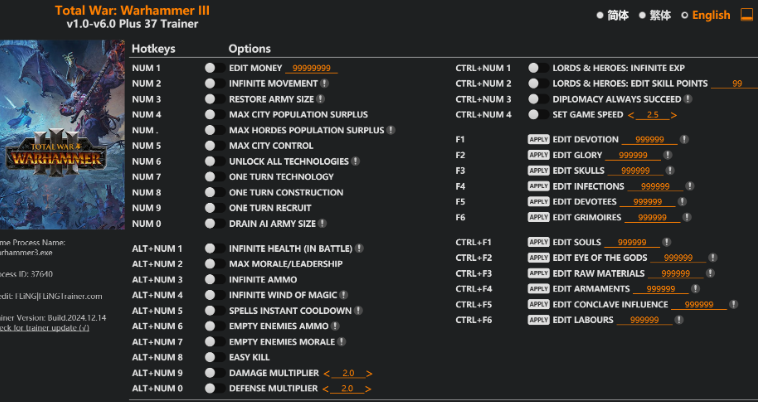Enable Infinite Movement toggle
Image resolution: width=758 pixels, height=402 pixels.
(x=215, y=84)
